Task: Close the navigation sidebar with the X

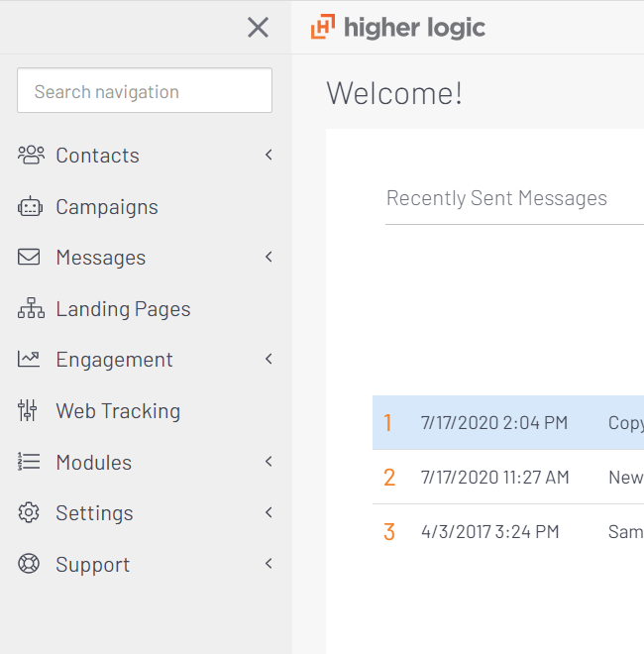Action: pos(258,28)
